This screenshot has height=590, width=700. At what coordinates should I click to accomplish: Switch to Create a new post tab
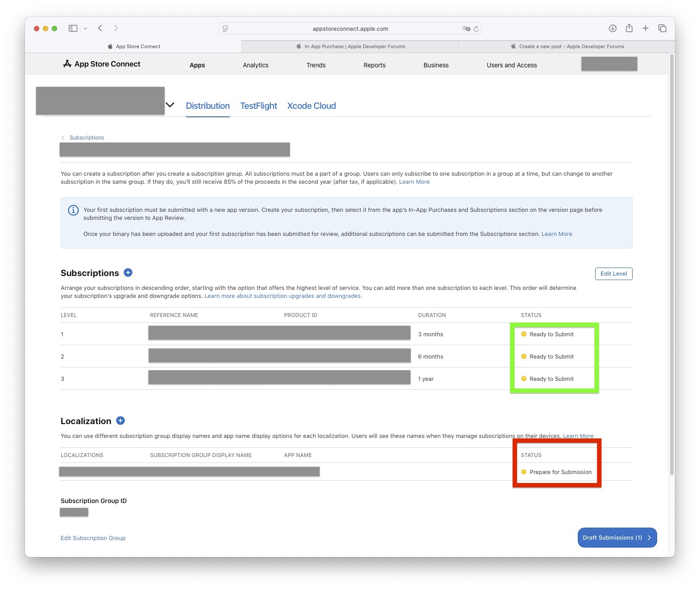(x=567, y=46)
